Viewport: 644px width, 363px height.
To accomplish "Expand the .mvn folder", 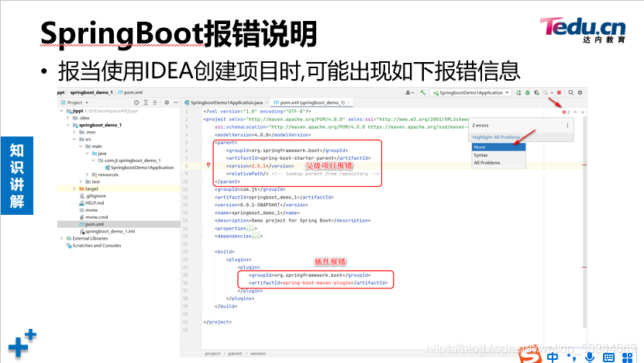I will 74,132.
